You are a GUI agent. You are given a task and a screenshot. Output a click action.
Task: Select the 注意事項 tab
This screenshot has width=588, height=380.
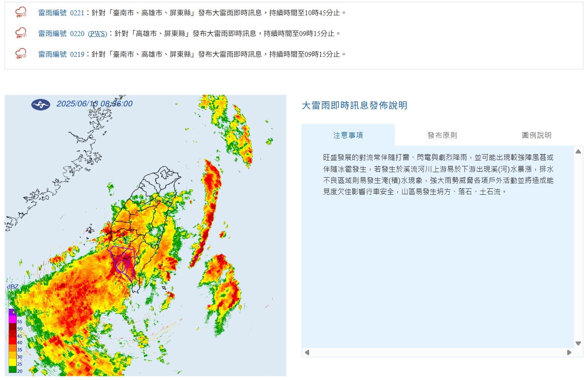coord(348,135)
